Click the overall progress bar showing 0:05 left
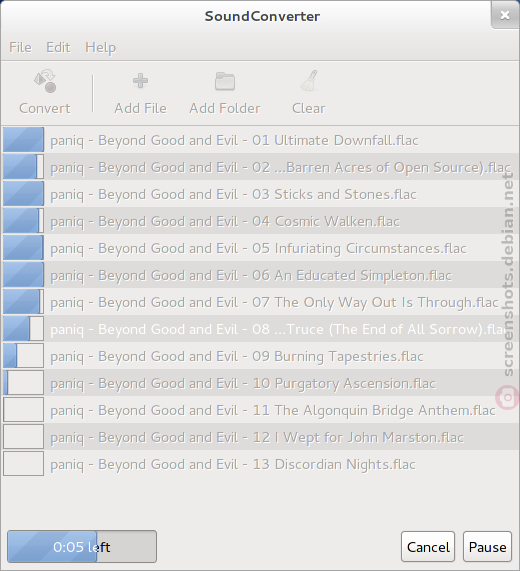 pyautogui.click(x=82, y=547)
